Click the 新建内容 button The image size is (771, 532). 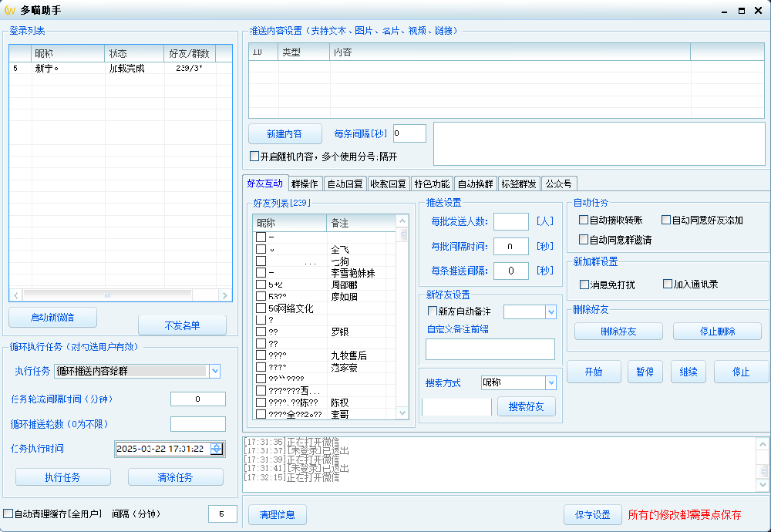[x=284, y=134]
